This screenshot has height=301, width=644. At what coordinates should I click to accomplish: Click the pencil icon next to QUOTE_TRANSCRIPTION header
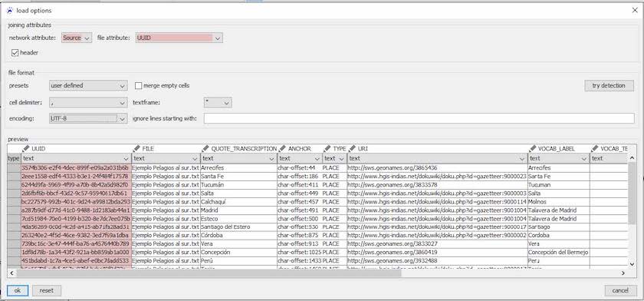pyautogui.click(x=205, y=148)
